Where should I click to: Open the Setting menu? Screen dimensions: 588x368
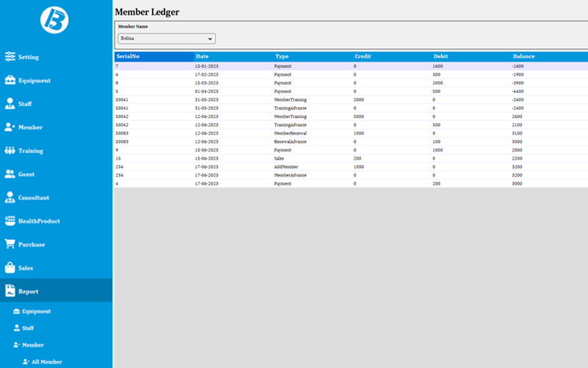(57, 57)
